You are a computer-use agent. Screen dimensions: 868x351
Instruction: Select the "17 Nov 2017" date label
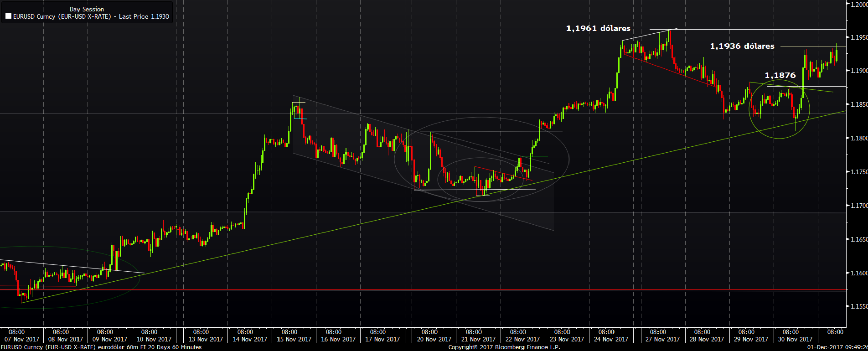point(382,339)
